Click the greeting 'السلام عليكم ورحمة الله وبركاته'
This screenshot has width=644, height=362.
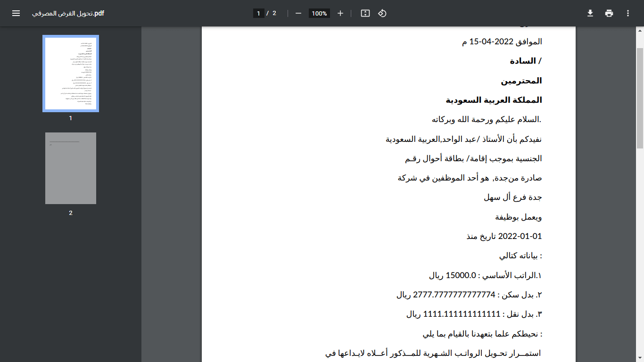[487, 120]
